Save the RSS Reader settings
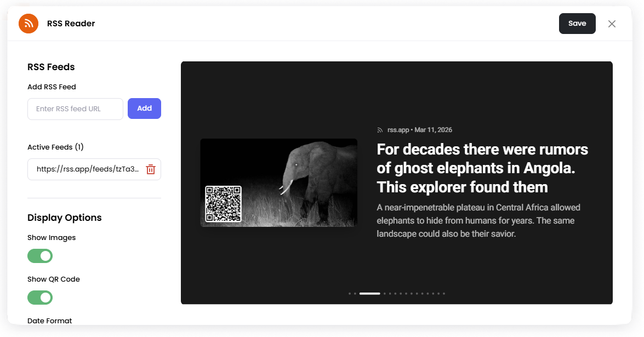Screen dimensions: 644x337 pyautogui.click(x=577, y=24)
